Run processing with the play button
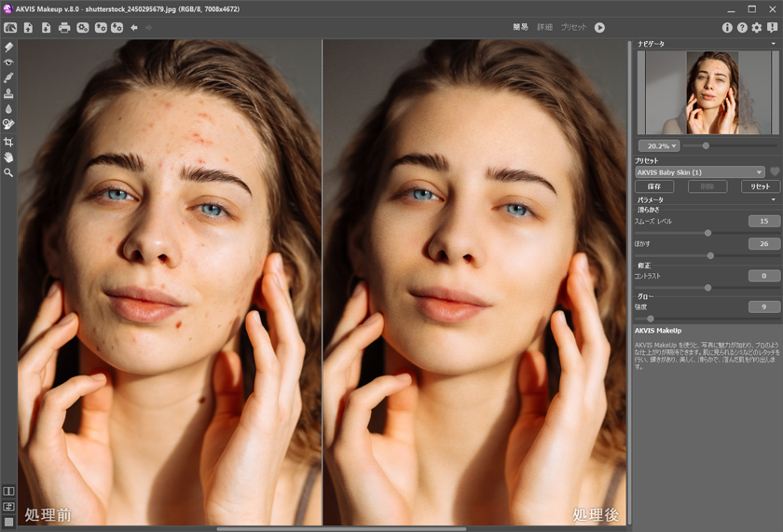The width and height of the screenshot is (783, 532). point(599,27)
